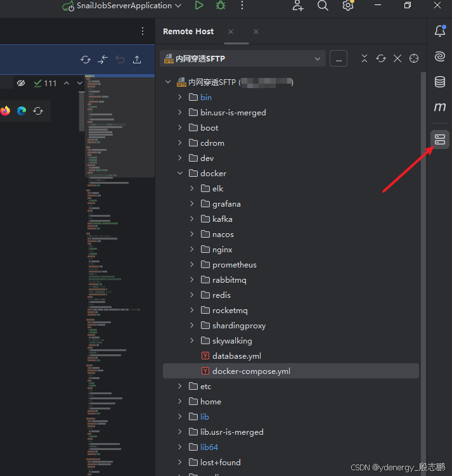The width and height of the screenshot is (452, 476).
Task: Toggle the crossed-eye inspection visibility icon
Action: 21,83
